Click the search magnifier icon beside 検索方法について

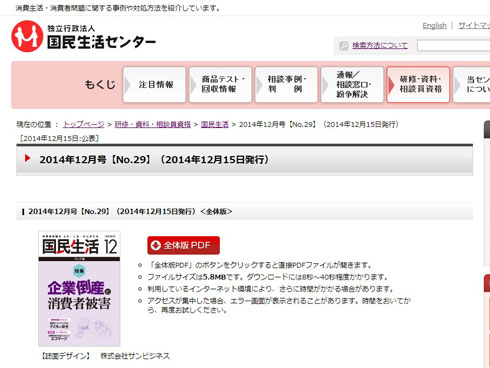tap(343, 46)
